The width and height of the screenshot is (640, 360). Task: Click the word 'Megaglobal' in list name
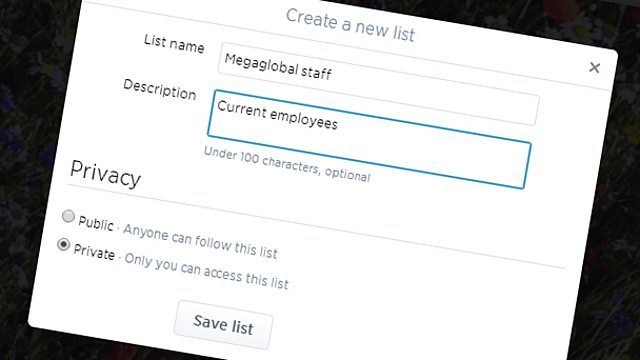click(261, 64)
